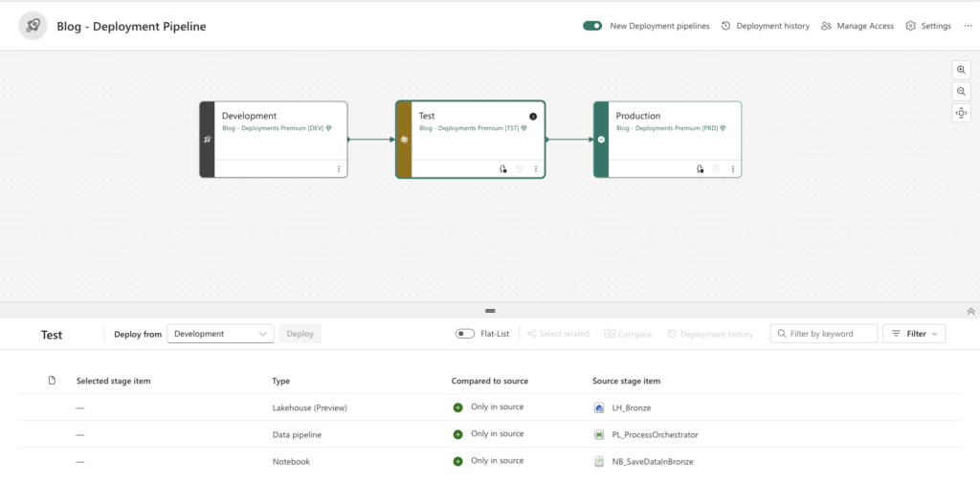The width and height of the screenshot is (980, 483).
Task: Click the zoom in icon on canvas
Action: pos(961,70)
